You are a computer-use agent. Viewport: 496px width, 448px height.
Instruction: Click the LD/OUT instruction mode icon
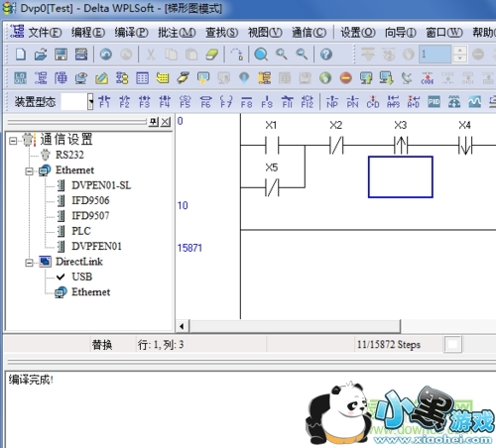pos(21,78)
